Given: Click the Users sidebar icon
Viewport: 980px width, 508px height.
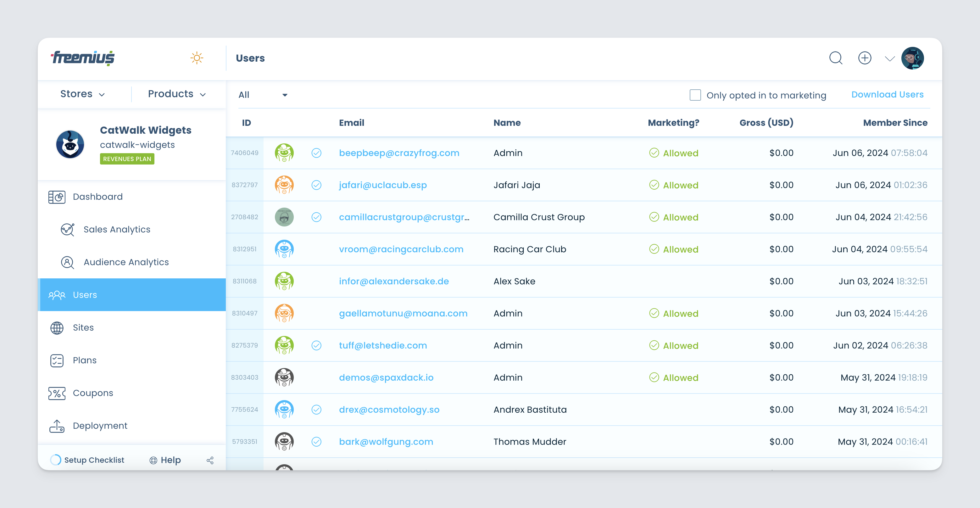Looking at the screenshot, I should pyautogui.click(x=58, y=294).
